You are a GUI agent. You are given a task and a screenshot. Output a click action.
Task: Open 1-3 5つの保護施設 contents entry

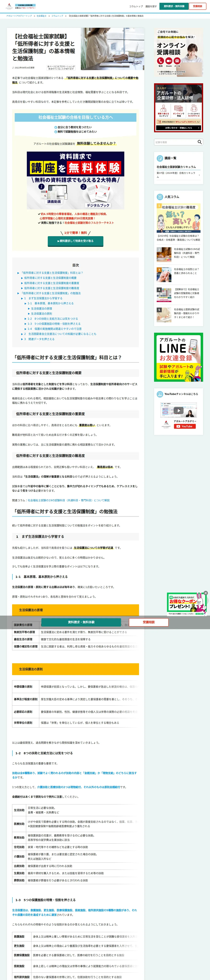54,324
